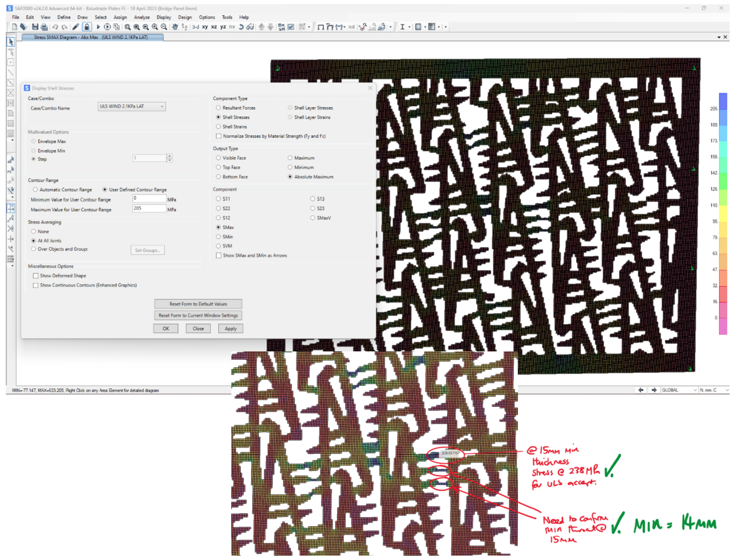Click the Print icon in toolbar
The image size is (733, 560).
(x=44, y=27)
